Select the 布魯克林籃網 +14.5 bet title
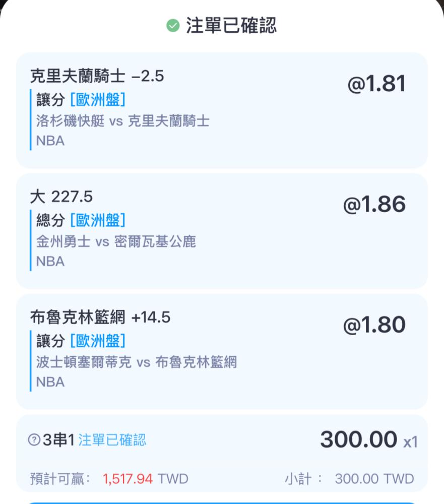 100,317
